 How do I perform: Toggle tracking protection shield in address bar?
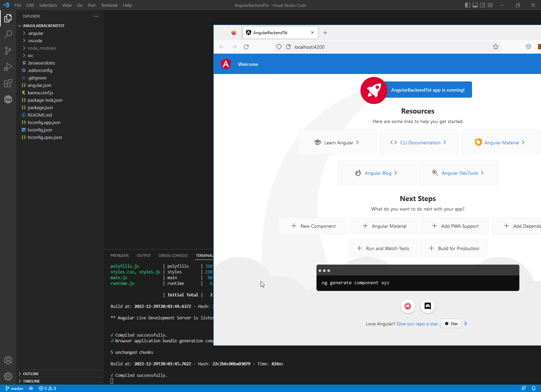(x=279, y=47)
